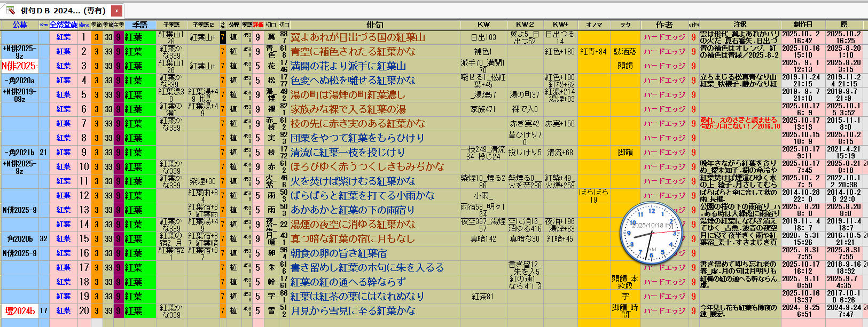Click the ばらばら19 onomatopoeia cell
This screenshot has width=868, height=327.
(593, 196)
